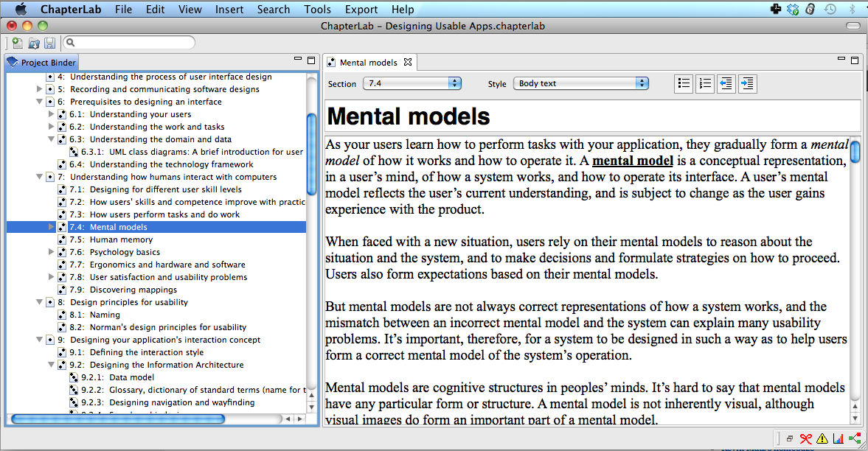Screen dimensions: 868x451
Task: Open the Section 7.4 dropdown
Action: coord(412,84)
